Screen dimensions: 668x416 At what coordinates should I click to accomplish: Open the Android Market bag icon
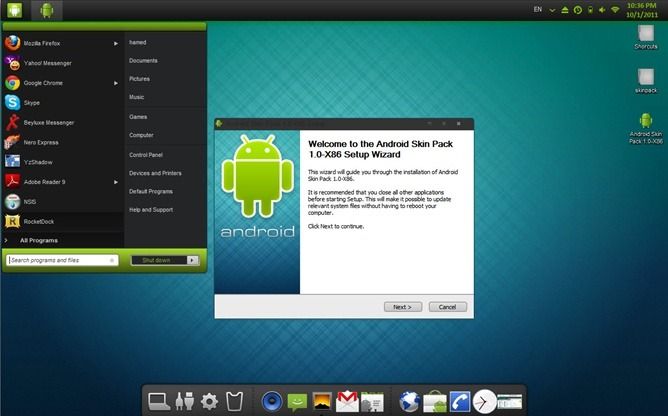click(x=435, y=402)
